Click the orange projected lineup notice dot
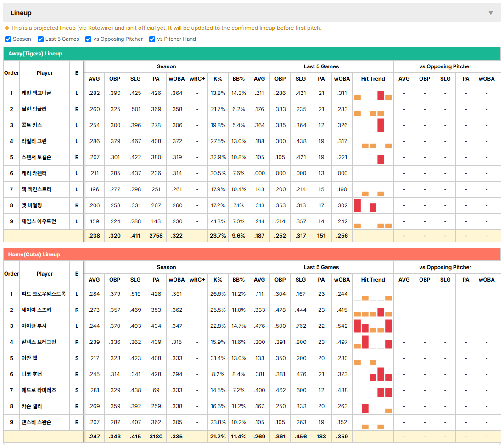504x448 pixels. [x=7, y=28]
